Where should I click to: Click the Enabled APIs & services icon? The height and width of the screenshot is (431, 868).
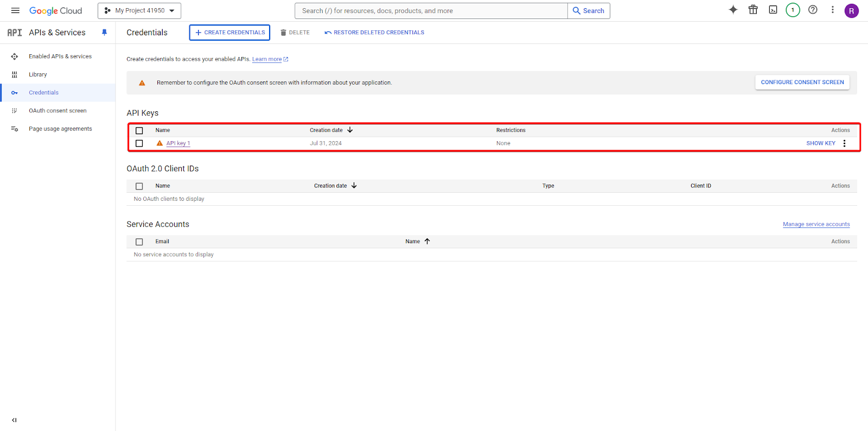pyautogui.click(x=15, y=56)
